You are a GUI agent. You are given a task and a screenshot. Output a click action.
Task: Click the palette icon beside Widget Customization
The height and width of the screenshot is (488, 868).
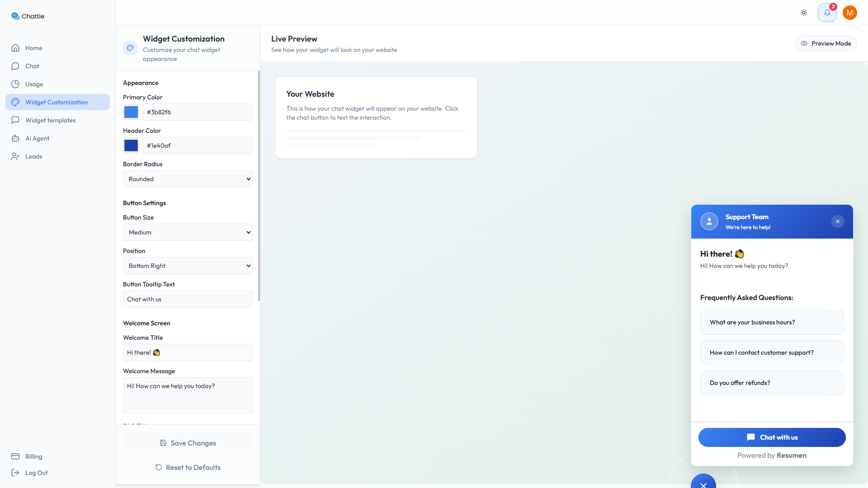coord(130,48)
